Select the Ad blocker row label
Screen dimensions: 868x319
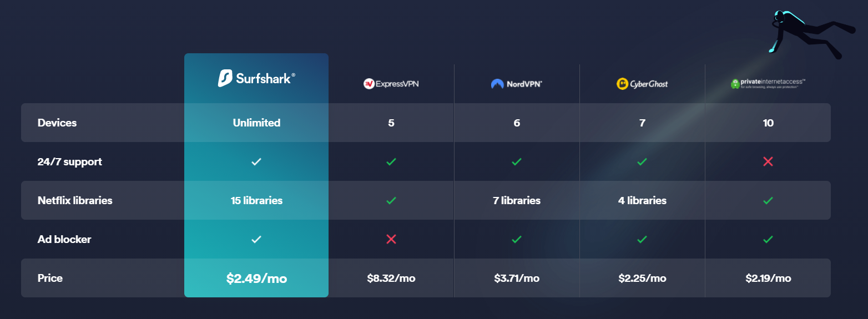[64, 239]
